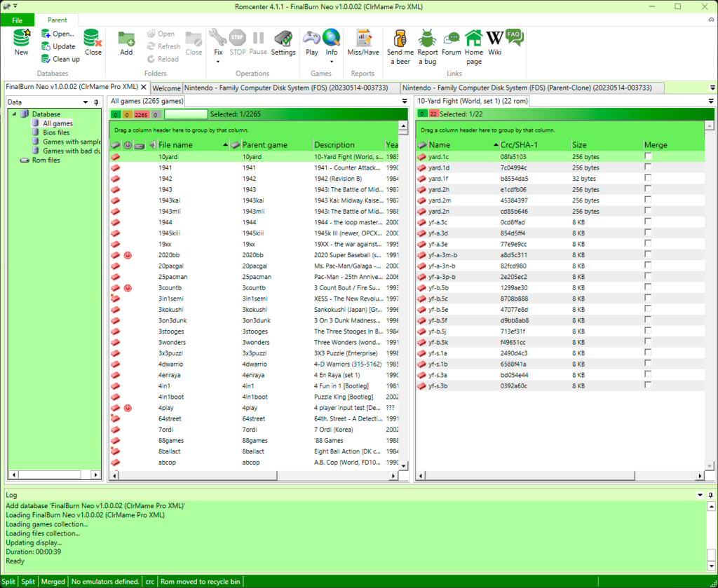Add a rom folder
The height and width of the screenshot is (588, 718).
126,43
